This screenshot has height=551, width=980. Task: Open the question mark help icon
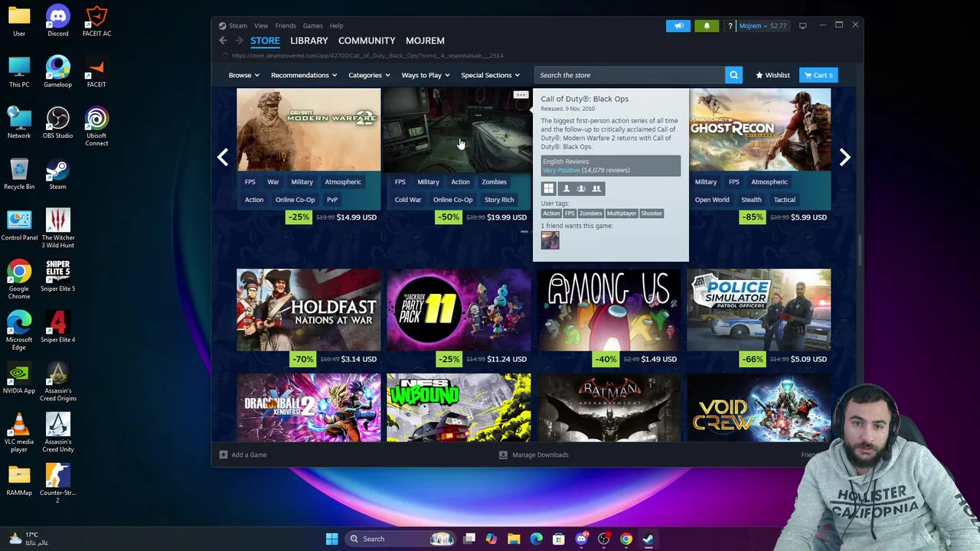(730, 26)
